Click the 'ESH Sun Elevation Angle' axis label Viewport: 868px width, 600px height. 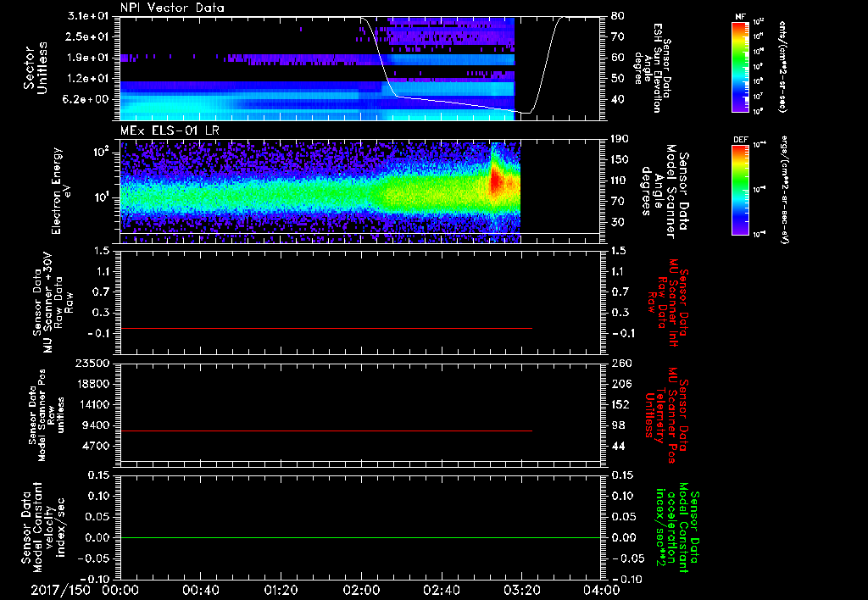click(654, 68)
